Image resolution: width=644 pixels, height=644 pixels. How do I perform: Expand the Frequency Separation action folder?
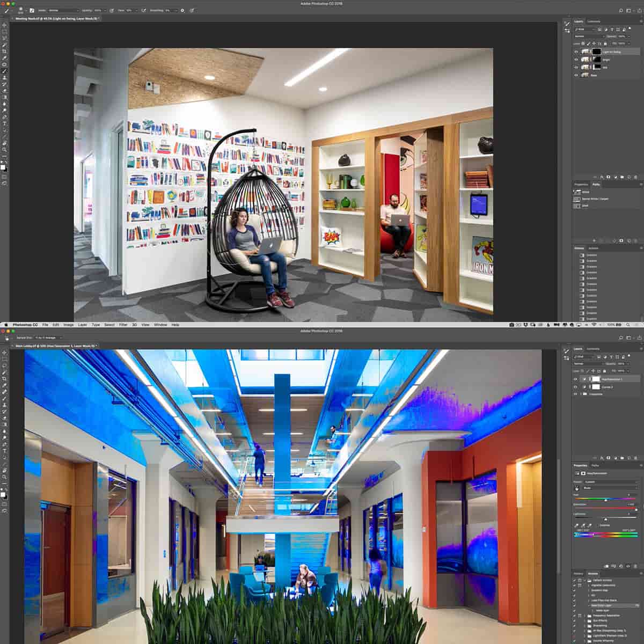pos(584,616)
